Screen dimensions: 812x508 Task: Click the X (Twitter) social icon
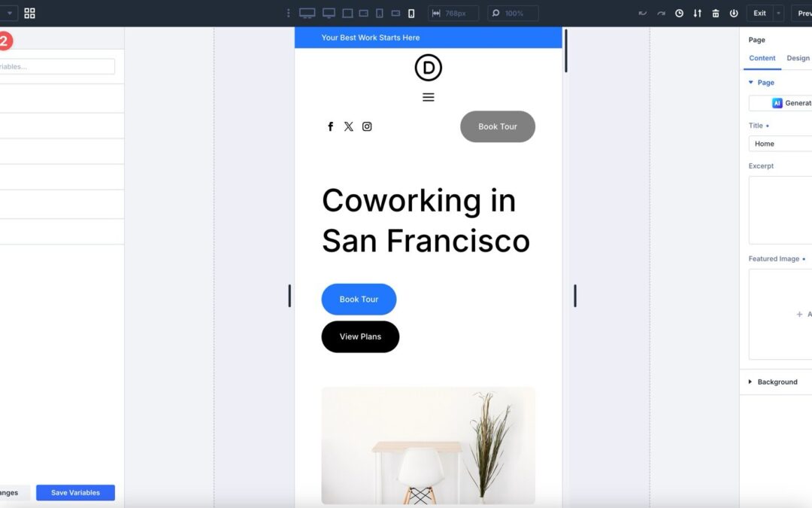pyautogui.click(x=349, y=126)
